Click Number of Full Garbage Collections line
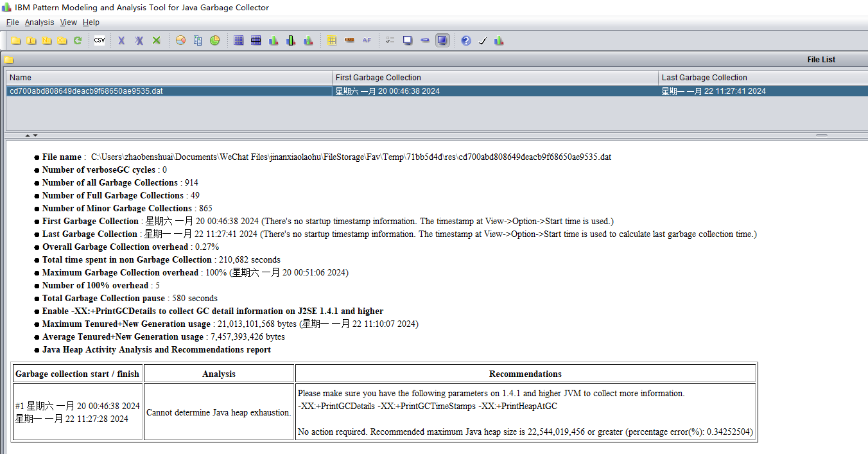Image resolution: width=868 pixels, height=454 pixels. [x=121, y=195]
